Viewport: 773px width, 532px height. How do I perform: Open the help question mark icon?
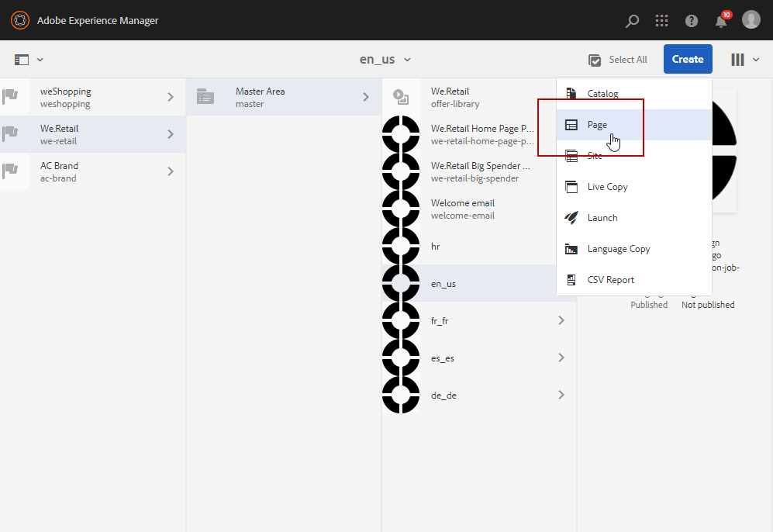[691, 21]
